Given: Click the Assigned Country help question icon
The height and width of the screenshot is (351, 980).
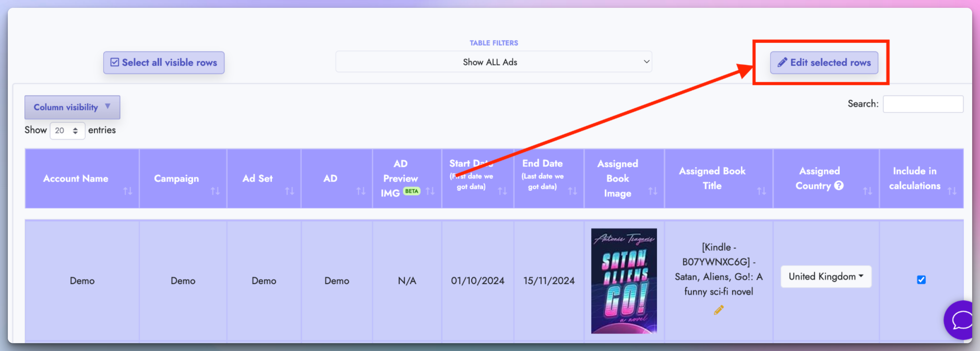Looking at the screenshot, I should pyautogui.click(x=839, y=186).
